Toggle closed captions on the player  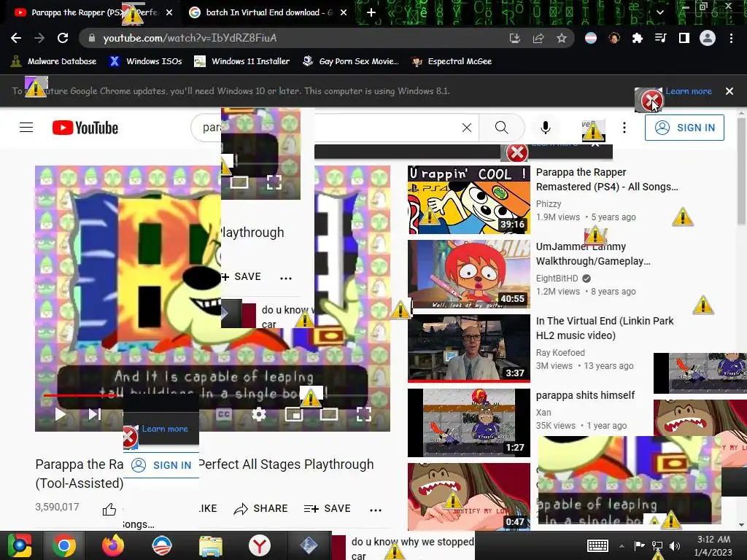[223, 414]
